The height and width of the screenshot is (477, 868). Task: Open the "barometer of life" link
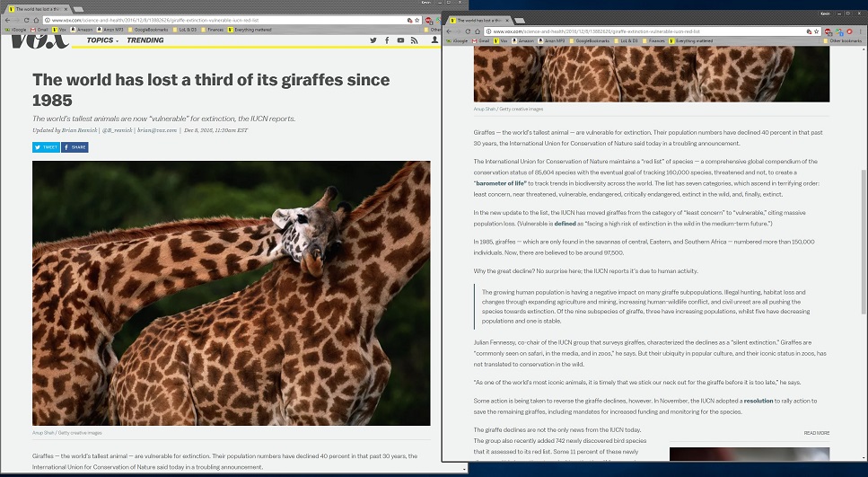click(502, 183)
